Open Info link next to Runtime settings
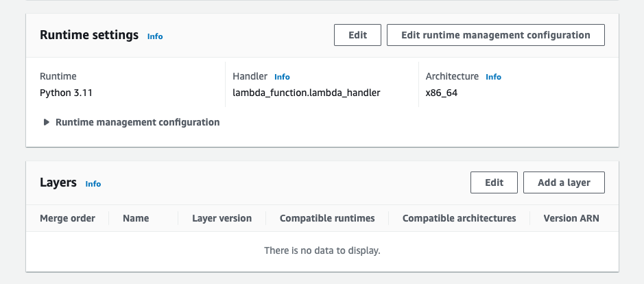Viewport: 644px width, 284px height. coord(155,36)
